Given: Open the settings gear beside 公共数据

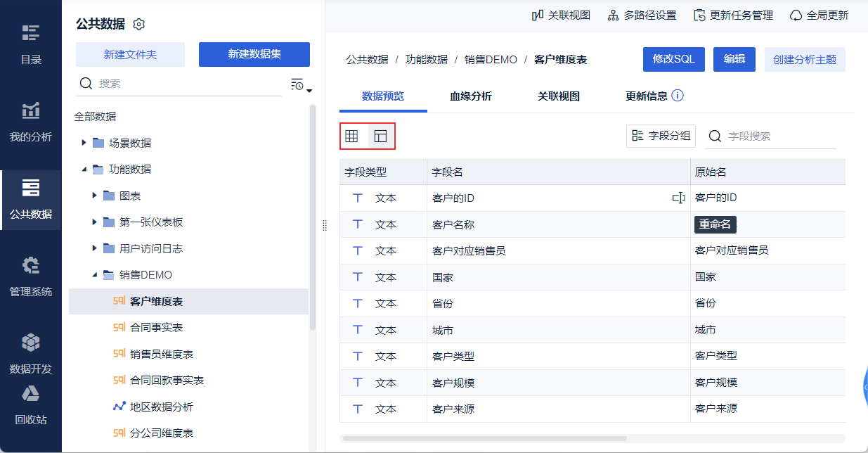Looking at the screenshot, I should coord(139,25).
